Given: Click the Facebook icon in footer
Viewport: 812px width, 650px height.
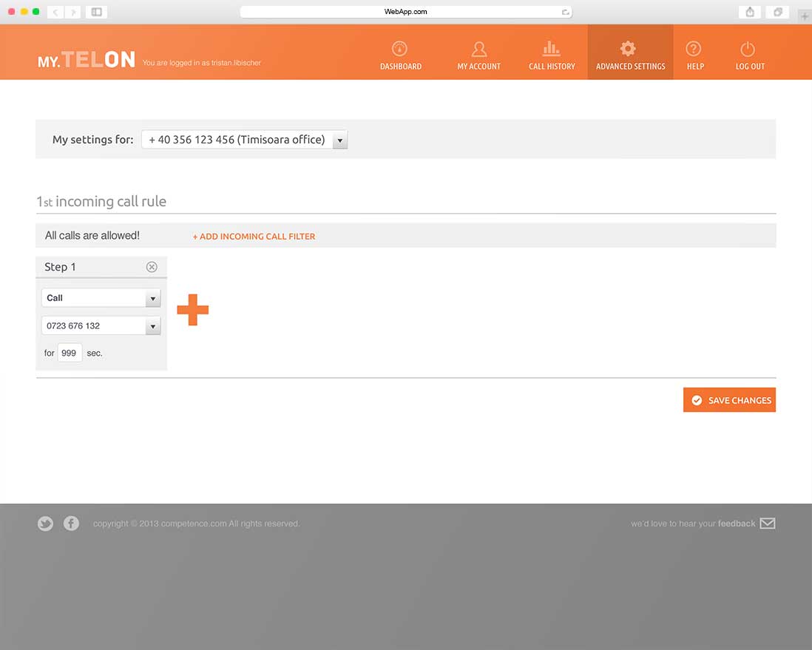Looking at the screenshot, I should (x=71, y=524).
